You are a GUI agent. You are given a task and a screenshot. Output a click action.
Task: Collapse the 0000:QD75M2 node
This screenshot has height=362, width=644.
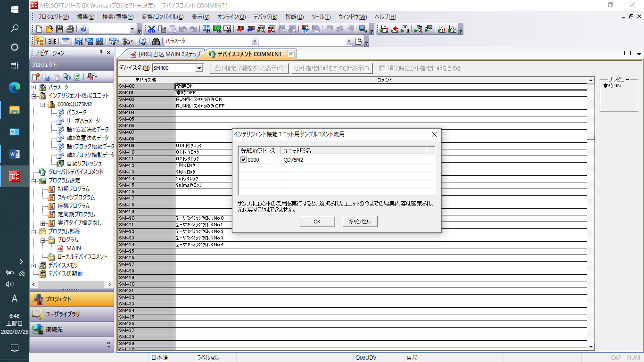coord(42,104)
